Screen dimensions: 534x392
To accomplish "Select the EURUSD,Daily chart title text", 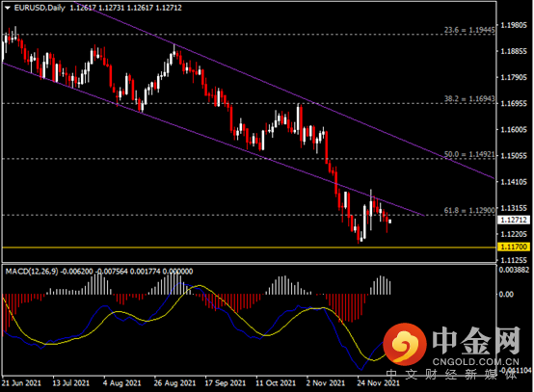I will [40, 8].
